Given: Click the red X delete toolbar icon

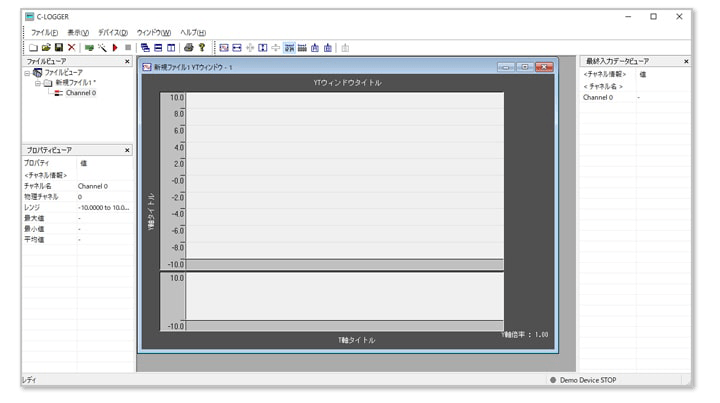Looking at the screenshot, I should pos(72,47).
